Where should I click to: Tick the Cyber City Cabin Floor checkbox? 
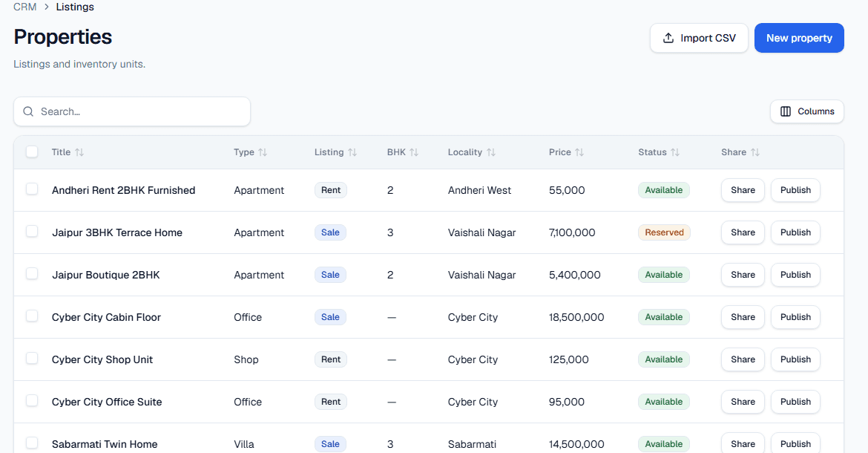[x=32, y=316]
